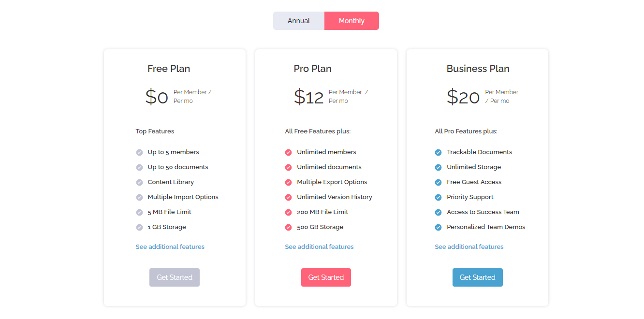
Task: Switch billing to Annual
Action: pos(299,21)
